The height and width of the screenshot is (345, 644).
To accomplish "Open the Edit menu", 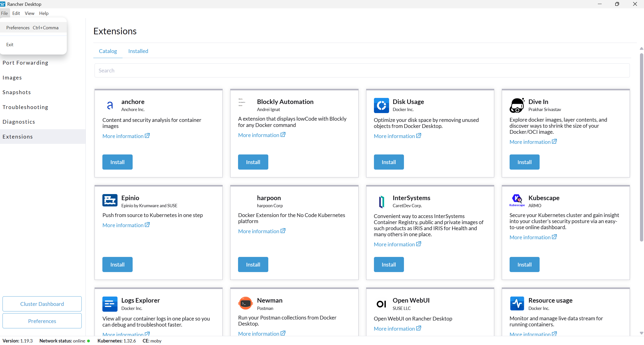I will [16, 13].
